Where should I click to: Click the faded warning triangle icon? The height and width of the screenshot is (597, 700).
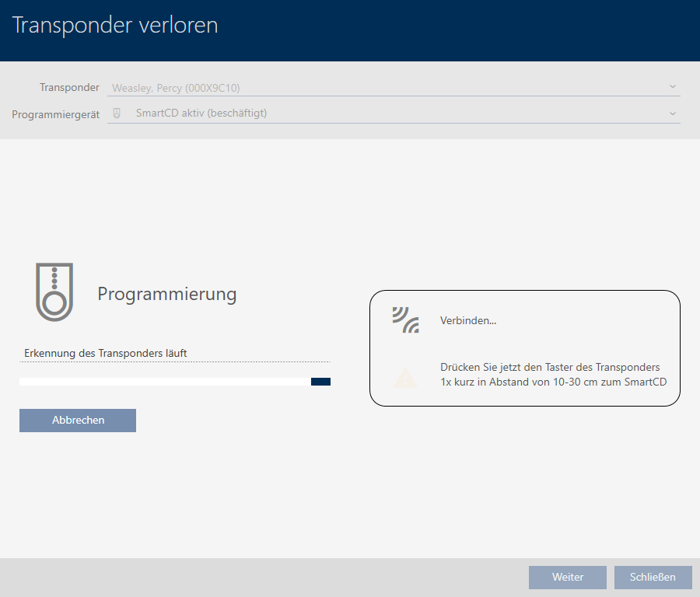point(405,378)
